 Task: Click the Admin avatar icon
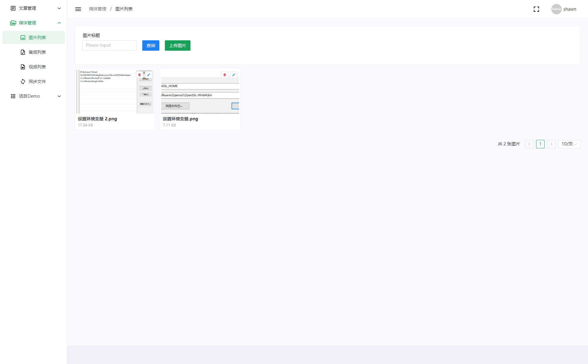click(556, 9)
